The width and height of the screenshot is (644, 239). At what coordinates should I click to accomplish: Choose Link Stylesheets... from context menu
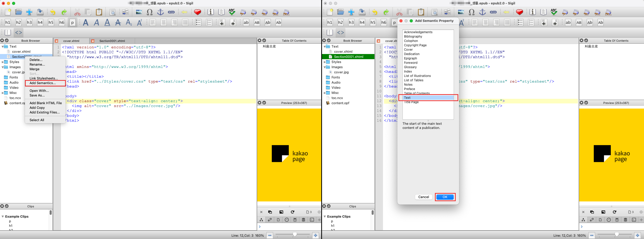click(45, 78)
